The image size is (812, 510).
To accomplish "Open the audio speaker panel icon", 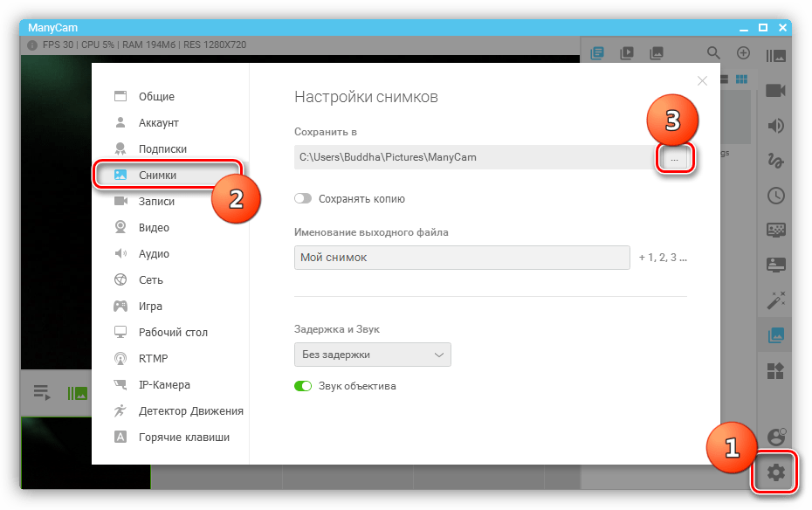I will click(775, 126).
